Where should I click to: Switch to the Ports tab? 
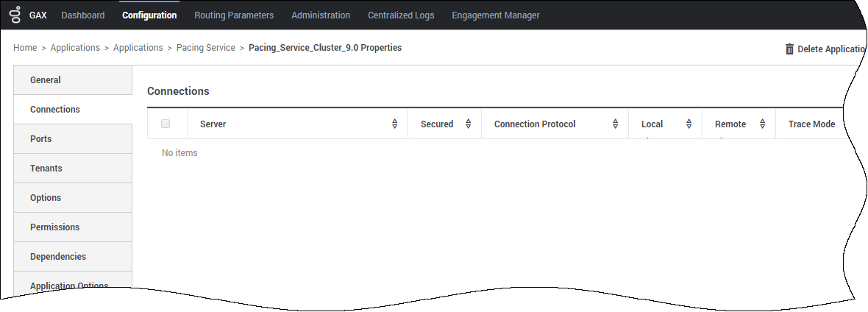(x=73, y=138)
